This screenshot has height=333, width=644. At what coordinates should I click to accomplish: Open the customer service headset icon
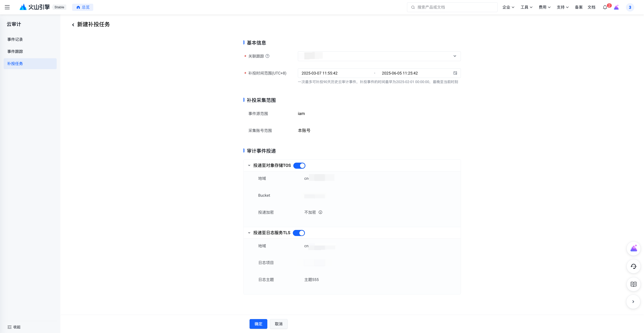point(633,266)
